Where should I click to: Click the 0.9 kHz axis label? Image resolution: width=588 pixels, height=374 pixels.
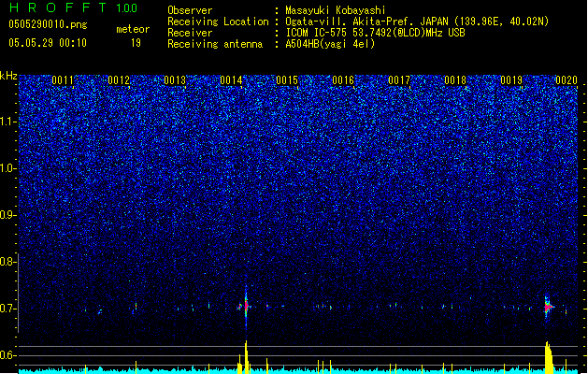(7, 215)
